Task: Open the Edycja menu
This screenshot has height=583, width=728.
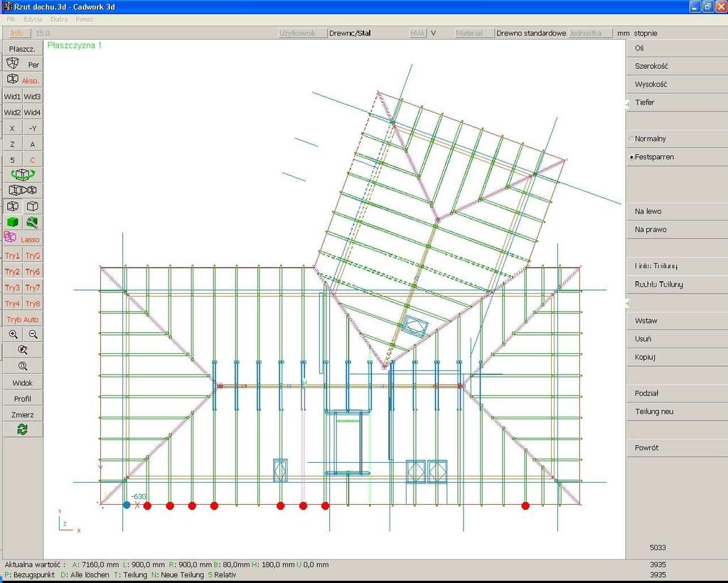Action: [33, 19]
